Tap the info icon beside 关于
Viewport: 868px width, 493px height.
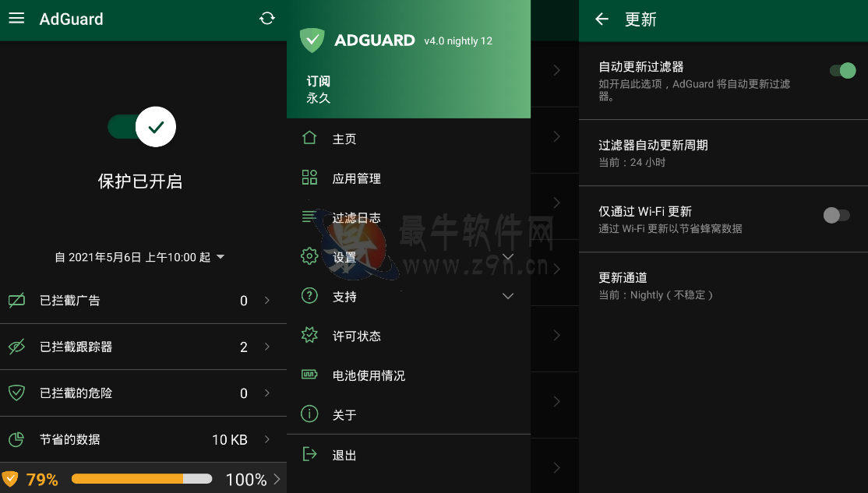click(x=309, y=414)
